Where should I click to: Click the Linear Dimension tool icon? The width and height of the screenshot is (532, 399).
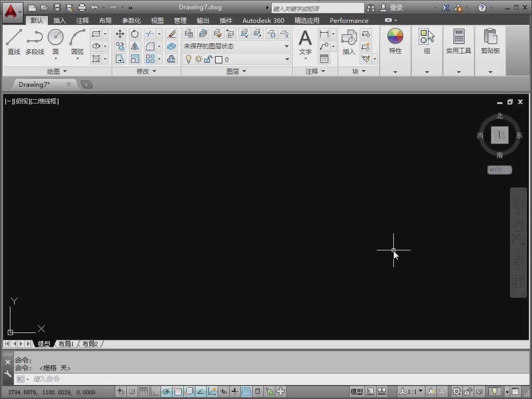(x=324, y=34)
